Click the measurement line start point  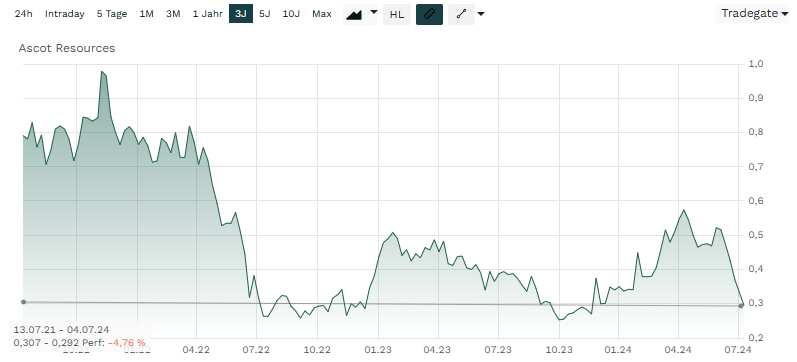pos(23,302)
